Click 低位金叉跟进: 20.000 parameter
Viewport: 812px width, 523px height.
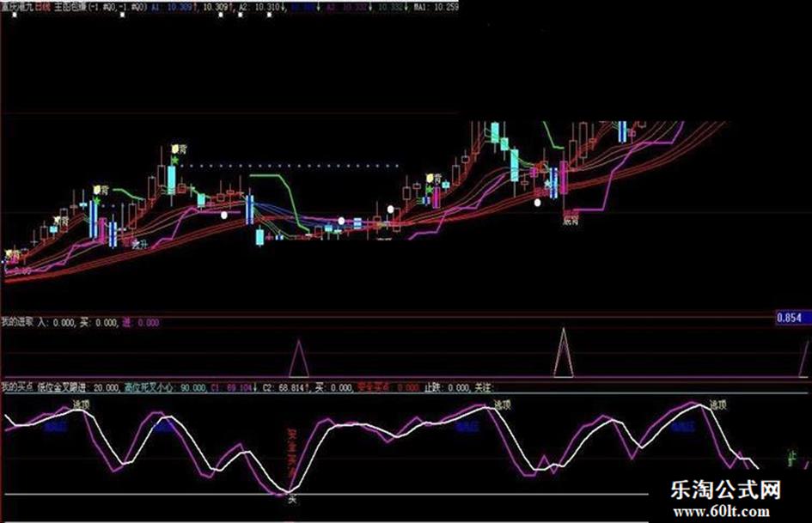click(78, 387)
